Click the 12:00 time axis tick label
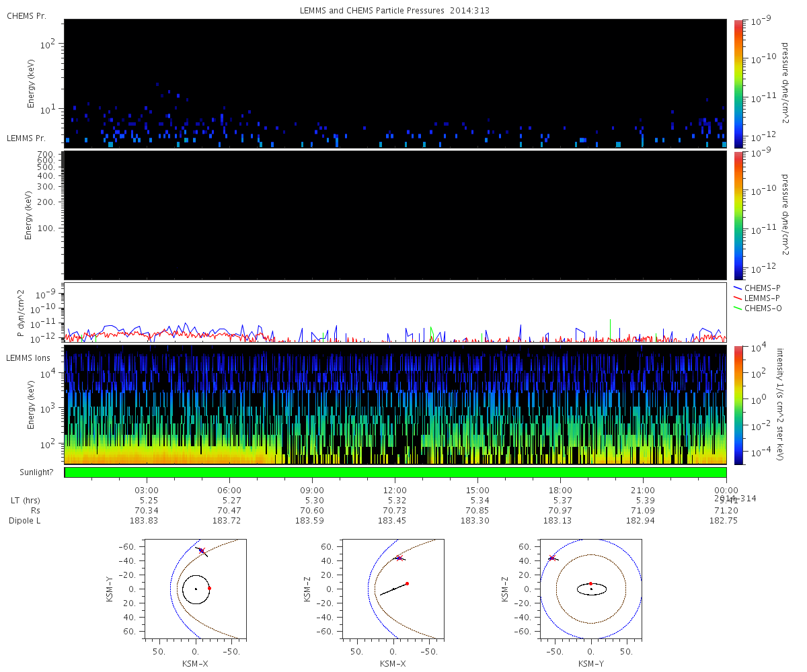807x672 pixels. [x=395, y=490]
